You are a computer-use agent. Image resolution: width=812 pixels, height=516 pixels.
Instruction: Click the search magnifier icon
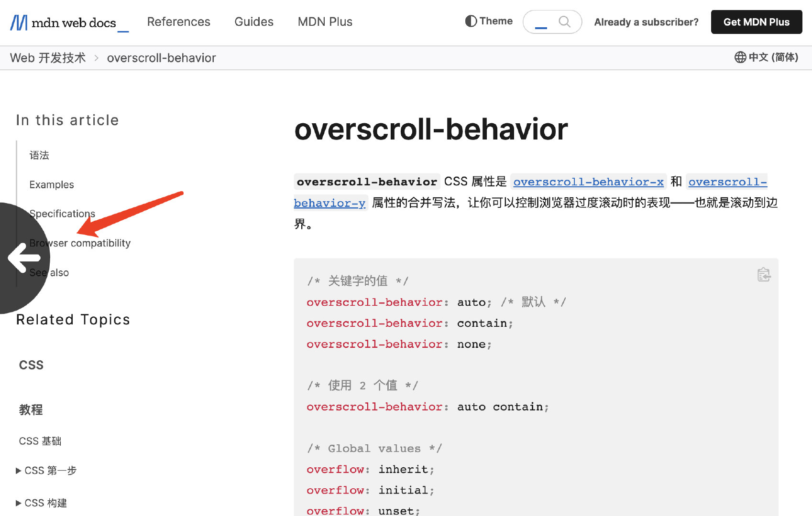565,22
